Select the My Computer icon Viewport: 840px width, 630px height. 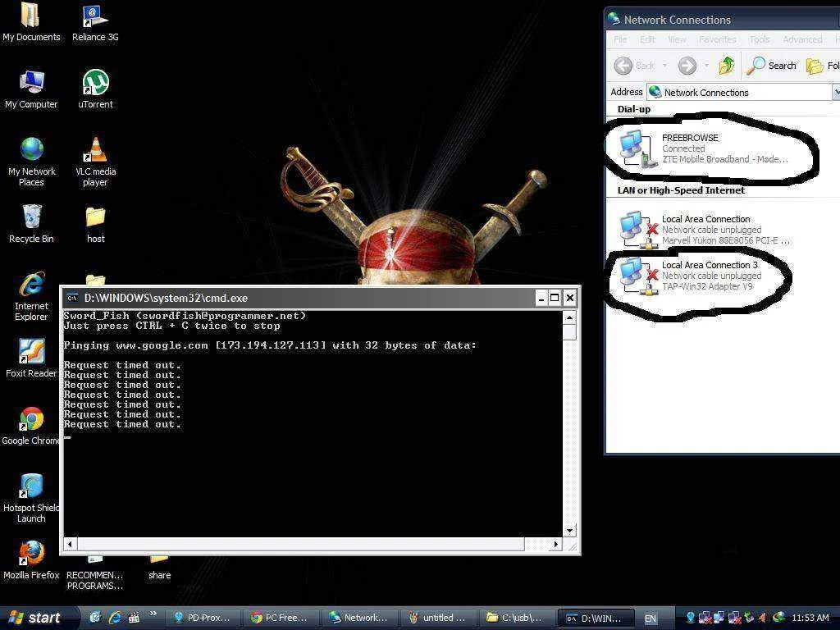31,89
